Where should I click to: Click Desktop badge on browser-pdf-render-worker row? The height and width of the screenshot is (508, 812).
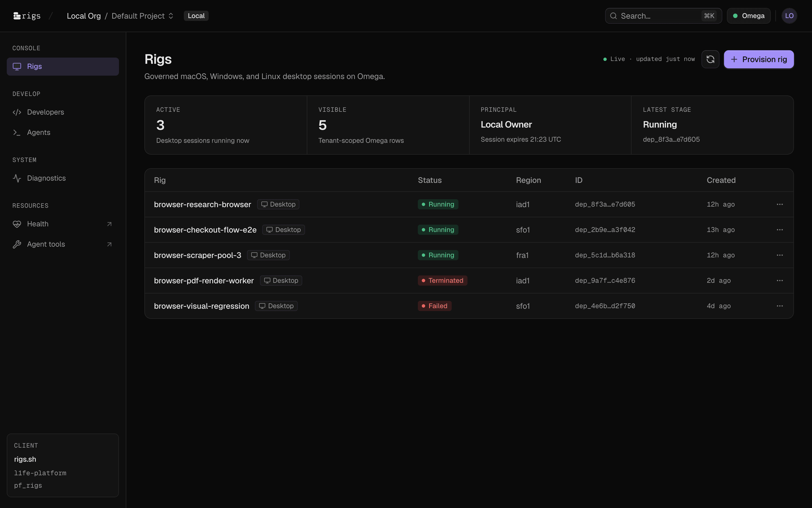tap(281, 281)
